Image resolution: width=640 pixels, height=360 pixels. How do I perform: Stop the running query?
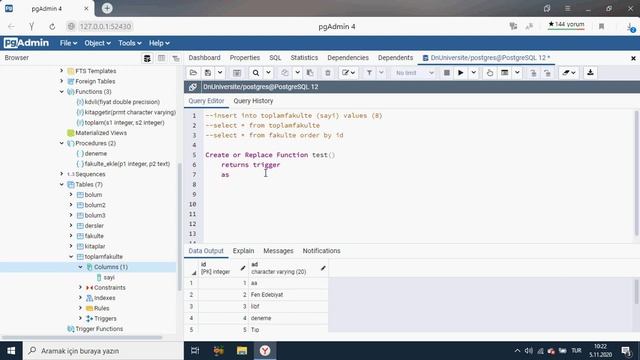click(447, 73)
